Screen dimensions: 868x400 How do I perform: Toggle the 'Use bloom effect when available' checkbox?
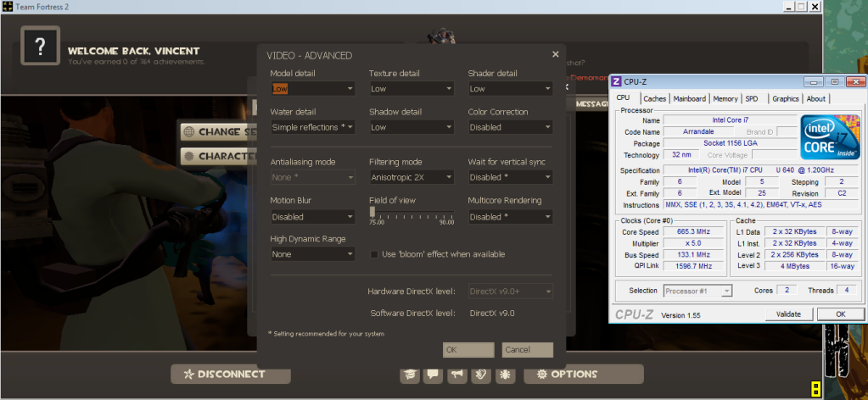point(374,254)
